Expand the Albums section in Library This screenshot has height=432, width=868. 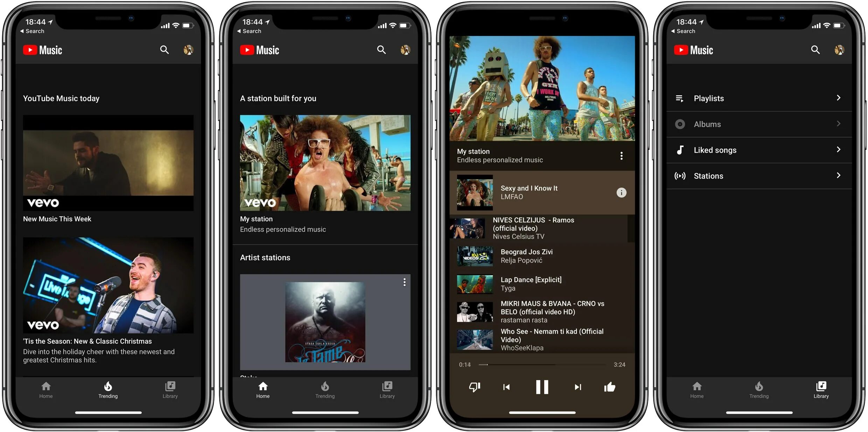tap(760, 124)
